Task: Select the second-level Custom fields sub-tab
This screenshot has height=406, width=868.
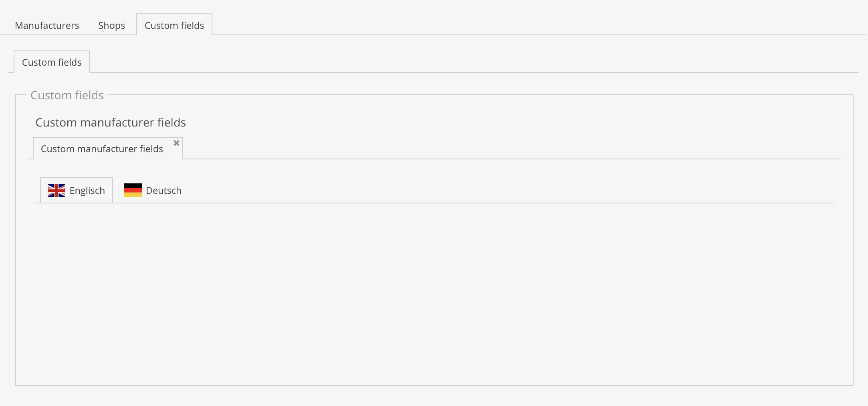Action: pyautogui.click(x=52, y=62)
